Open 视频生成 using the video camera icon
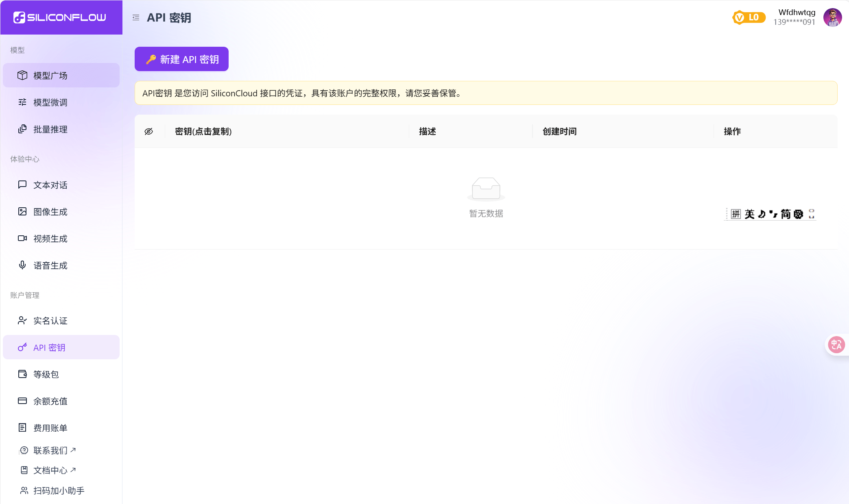The image size is (849, 504). click(22, 238)
